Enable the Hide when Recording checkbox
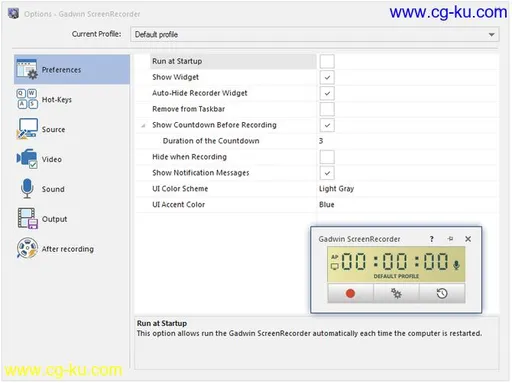The width and height of the screenshot is (512, 383). (x=327, y=157)
